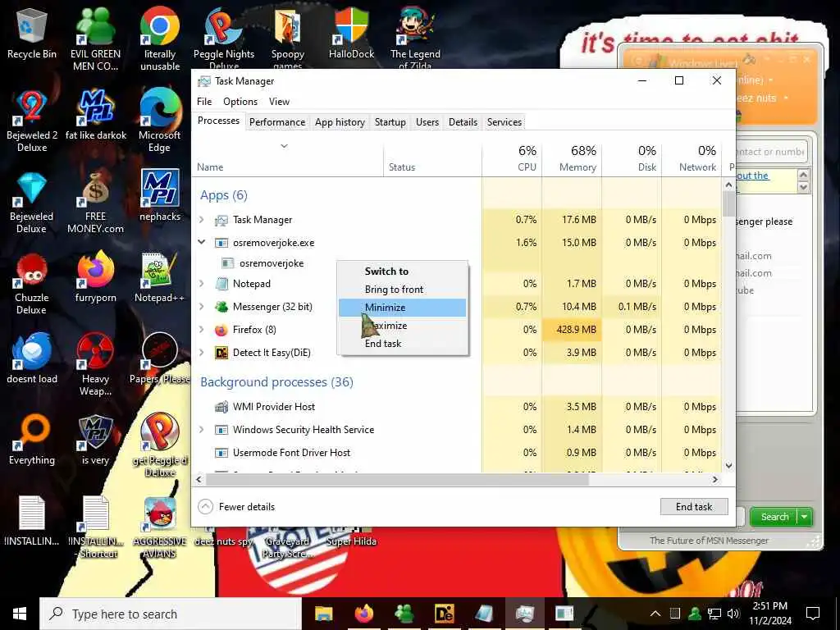Select the WMI Provider Host process row
840x630 pixels.
[457, 407]
